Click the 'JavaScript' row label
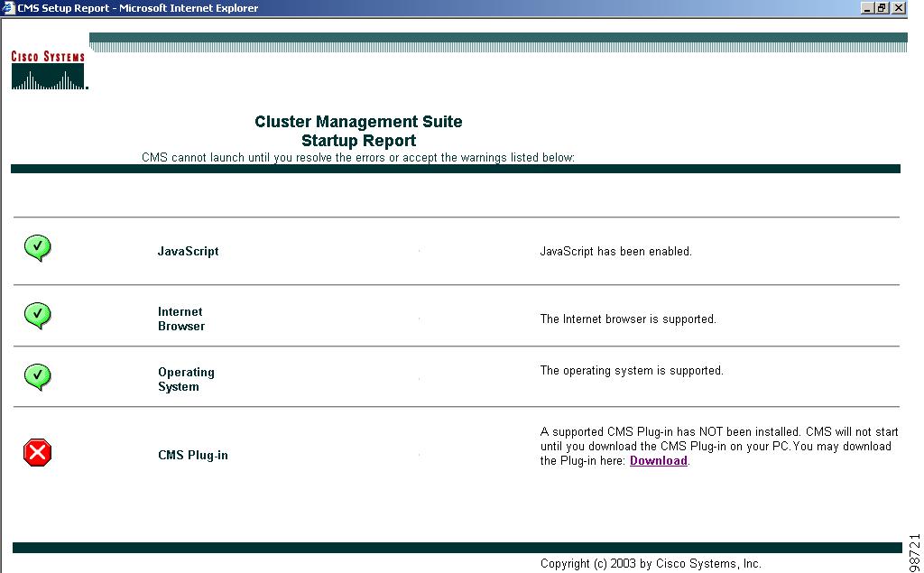Image resolution: width=924 pixels, height=573 pixels. 188,251
